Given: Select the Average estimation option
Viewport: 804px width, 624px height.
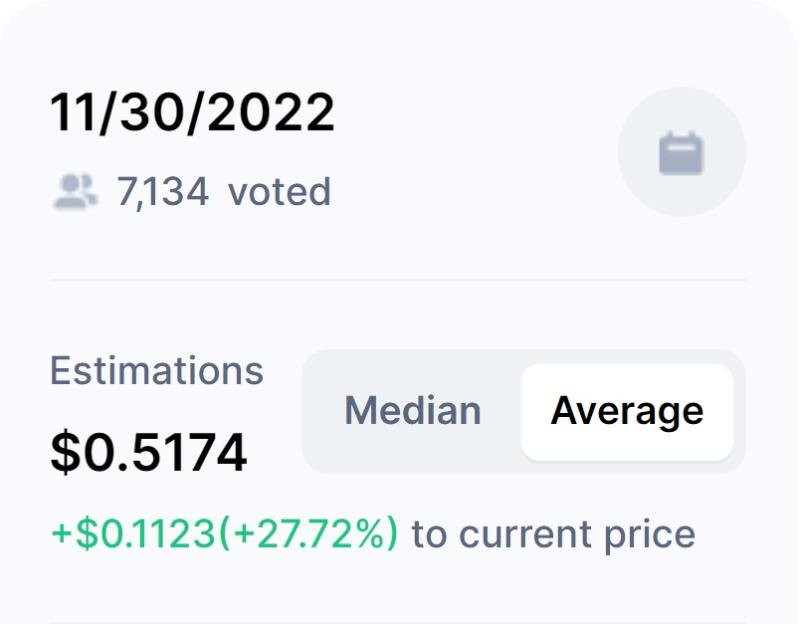Looking at the screenshot, I should pyautogui.click(x=627, y=411).
